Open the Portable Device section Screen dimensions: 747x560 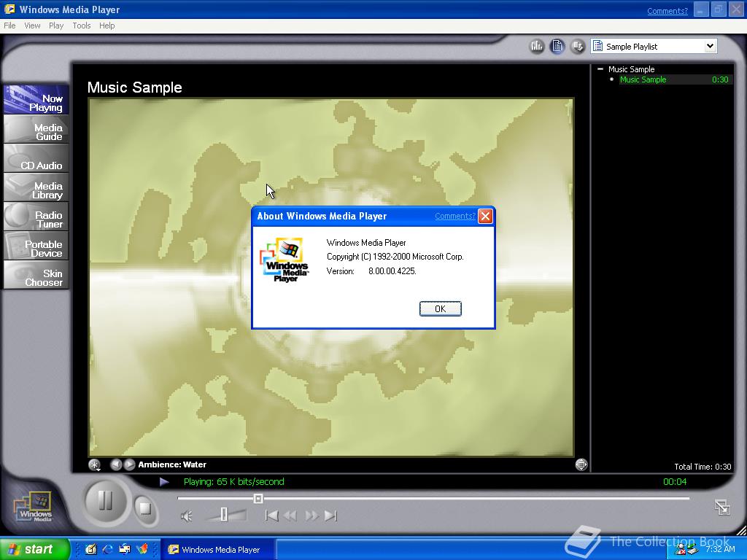click(x=36, y=245)
